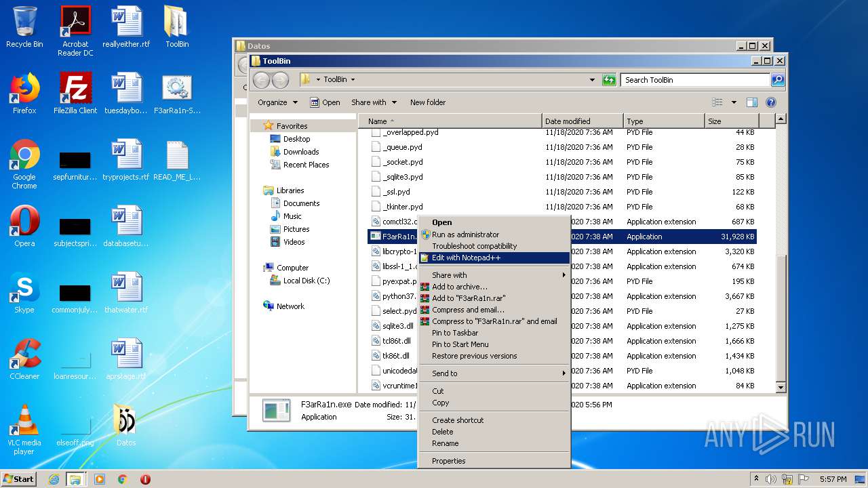The width and height of the screenshot is (868, 488).
Task: Open READ_ME_L... text file on desktop
Action: click(x=177, y=160)
